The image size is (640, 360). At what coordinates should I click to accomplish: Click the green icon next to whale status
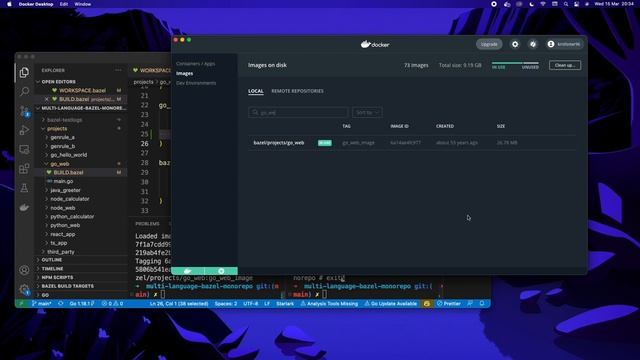[x=221, y=271]
